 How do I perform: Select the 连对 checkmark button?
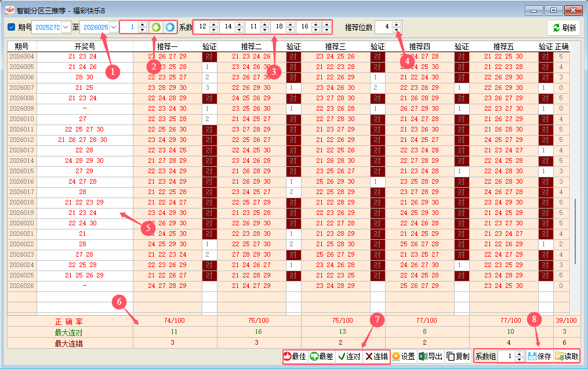pos(349,357)
